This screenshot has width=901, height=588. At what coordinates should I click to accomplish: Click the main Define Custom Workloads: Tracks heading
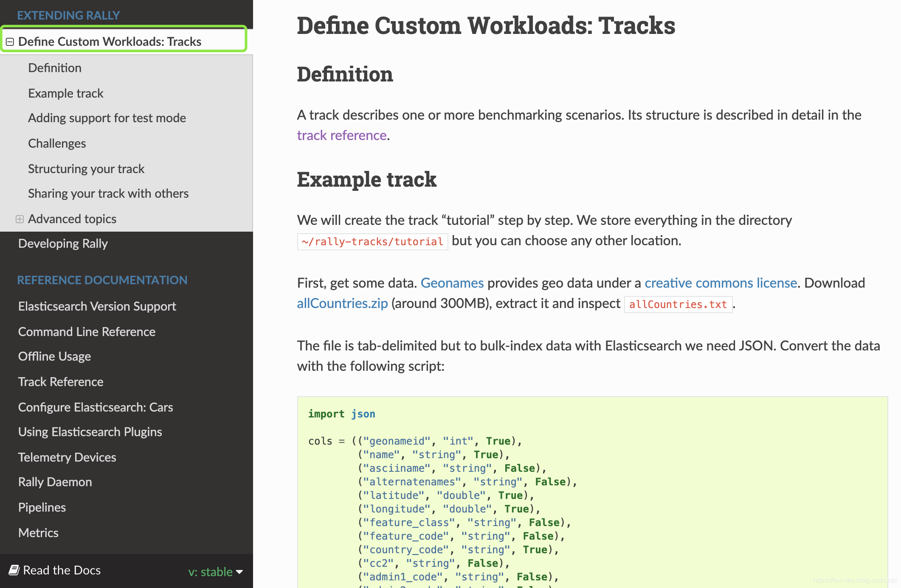tap(486, 25)
